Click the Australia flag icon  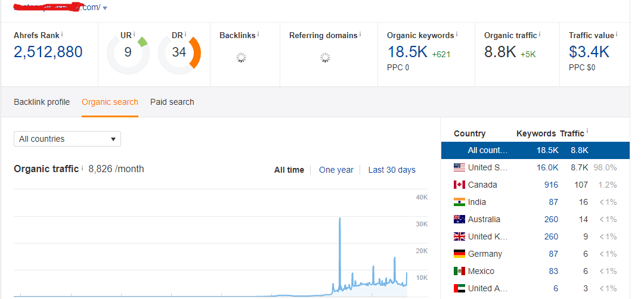[x=459, y=219]
